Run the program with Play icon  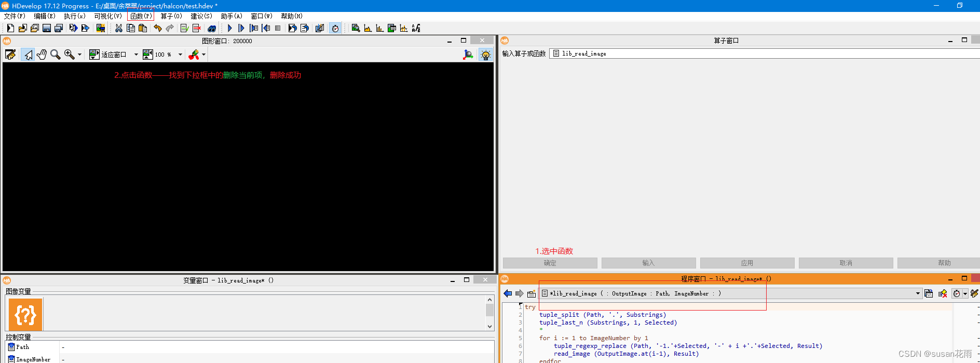(229, 28)
